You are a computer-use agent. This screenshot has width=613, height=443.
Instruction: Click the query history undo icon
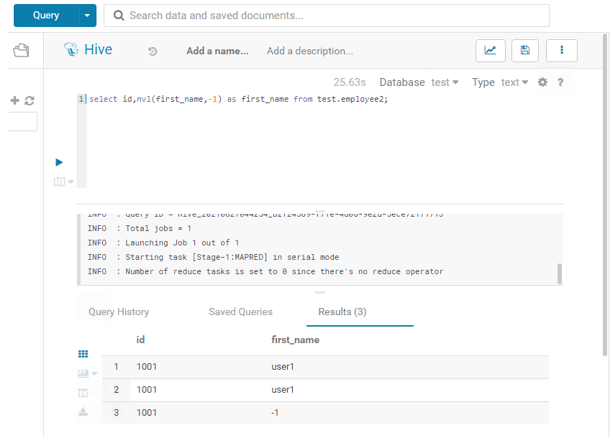tap(152, 51)
